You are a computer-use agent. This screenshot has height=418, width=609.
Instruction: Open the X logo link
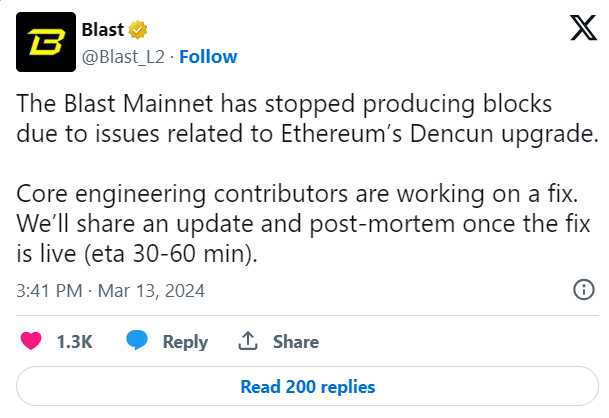pyautogui.click(x=583, y=28)
